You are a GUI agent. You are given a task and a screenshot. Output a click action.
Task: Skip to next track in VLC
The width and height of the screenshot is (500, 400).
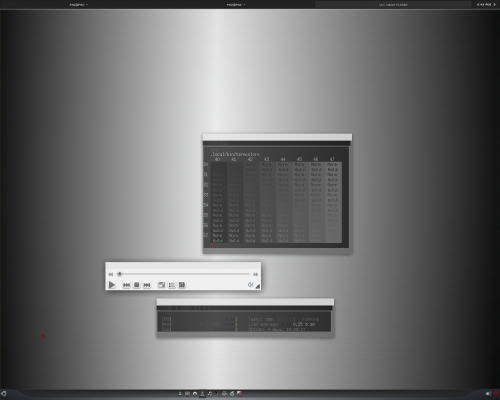(147, 285)
